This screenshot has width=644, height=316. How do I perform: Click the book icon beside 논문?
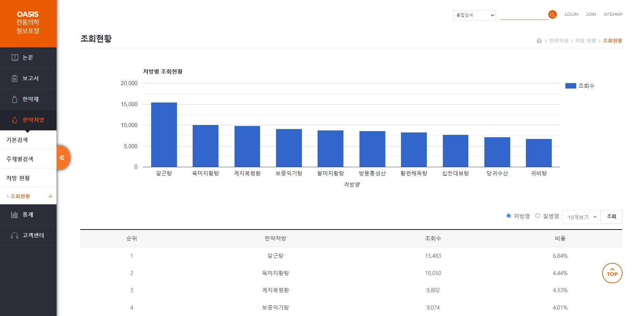point(15,58)
